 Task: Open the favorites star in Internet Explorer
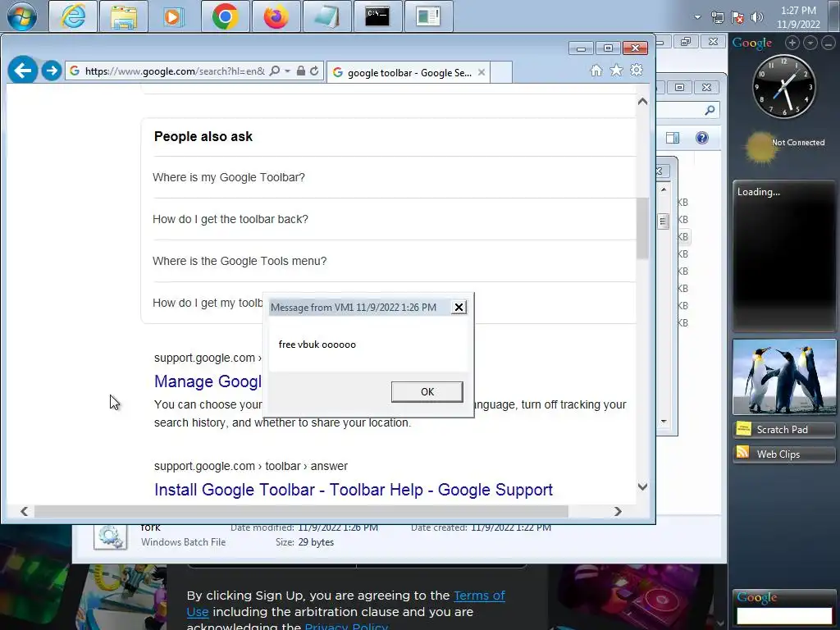click(x=617, y=71)
